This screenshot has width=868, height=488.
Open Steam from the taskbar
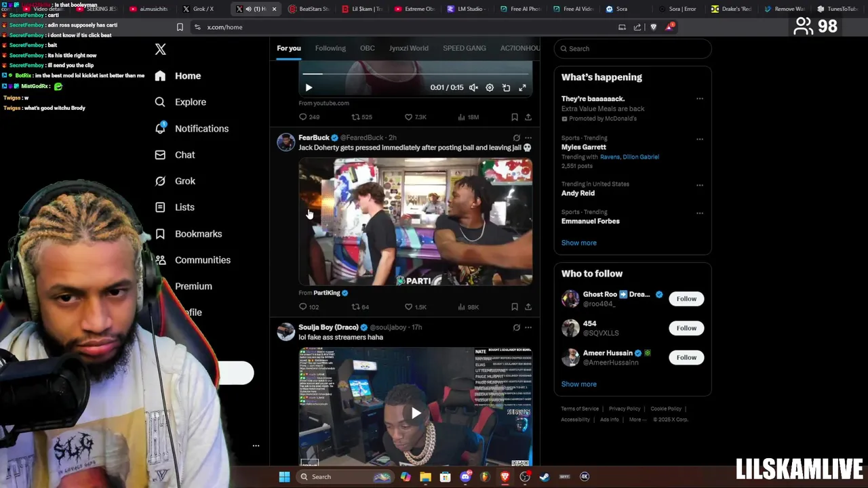(x=544, y=476)
